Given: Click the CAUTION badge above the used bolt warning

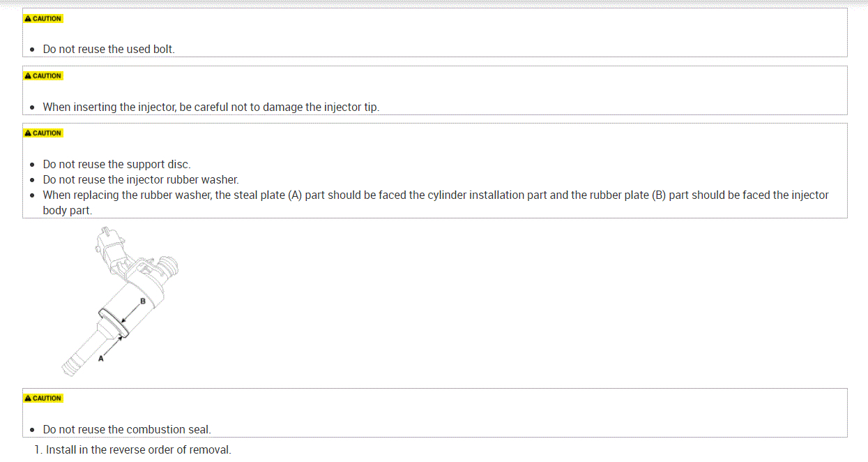Looking at the screenshot, I should click(x=43, y=19).
